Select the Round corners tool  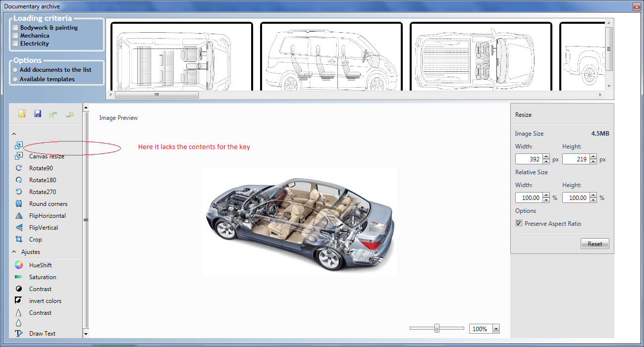click(x=48, y=204)
